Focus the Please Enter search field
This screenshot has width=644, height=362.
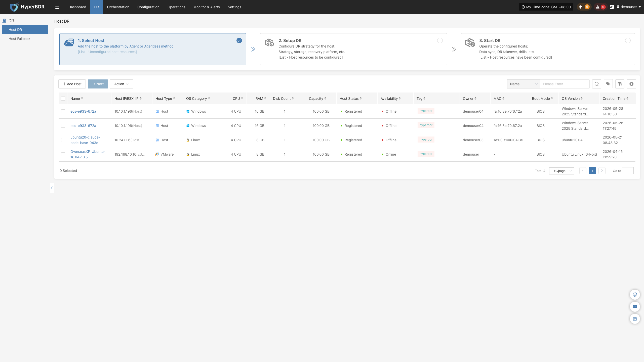click(565, 84)
